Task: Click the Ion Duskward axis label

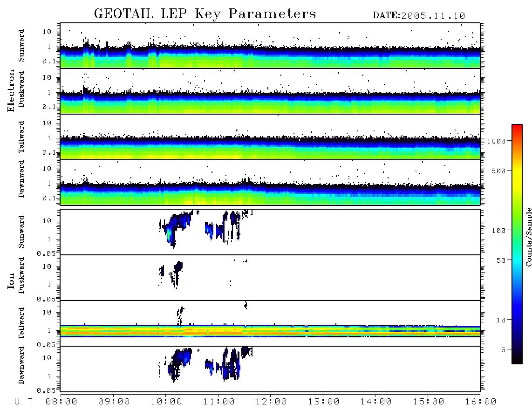Action: (x=21, y=276)
